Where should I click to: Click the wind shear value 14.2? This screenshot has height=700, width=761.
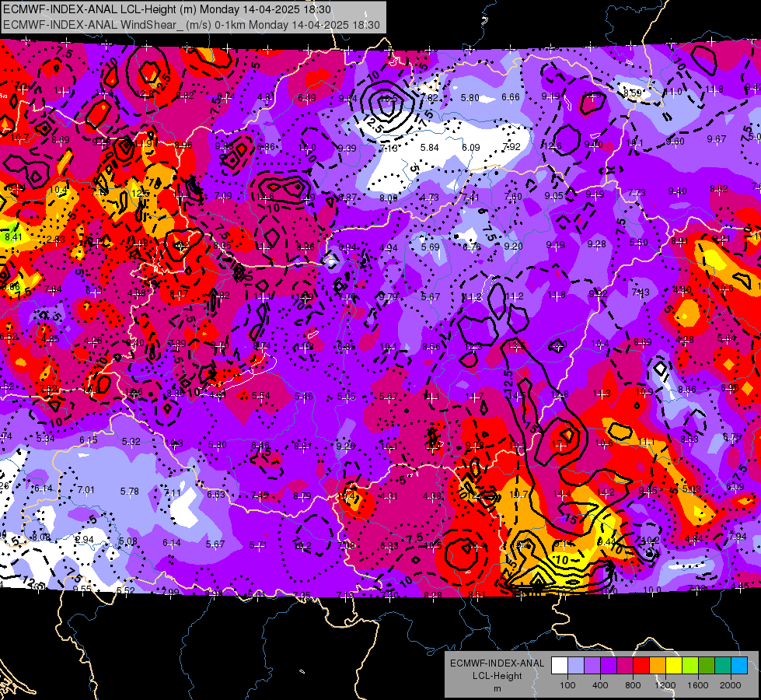606,492
